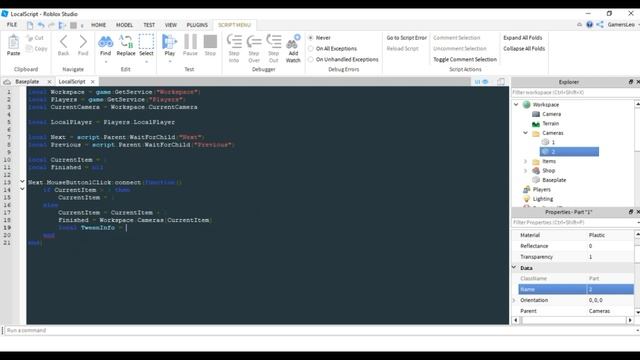Open the FILE menu
The width and height of the screenshot is (640, 360).
coord(12,25)
